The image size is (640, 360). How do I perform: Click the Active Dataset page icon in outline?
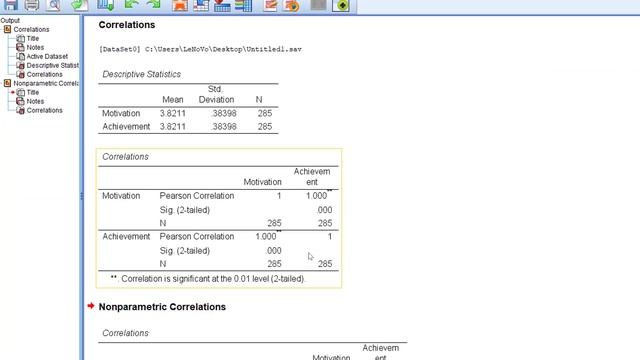(20, 56)
